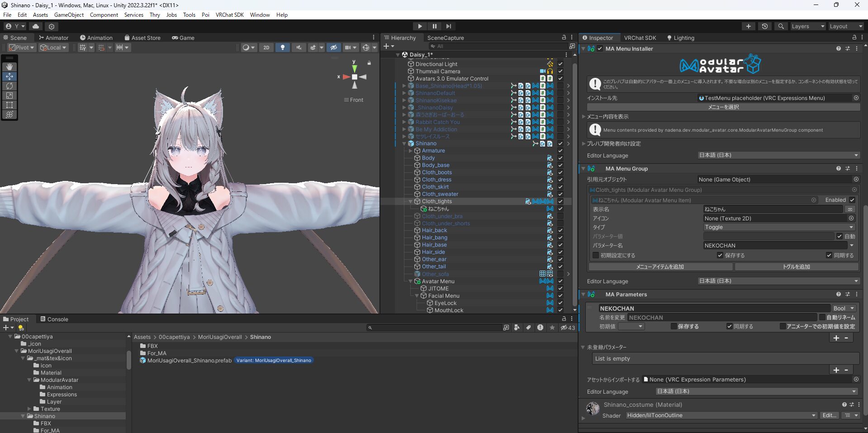The height and width of the screenshot is (433, 868).
Task: Lock the Inspector panel
Action: [x=854, y=38]
